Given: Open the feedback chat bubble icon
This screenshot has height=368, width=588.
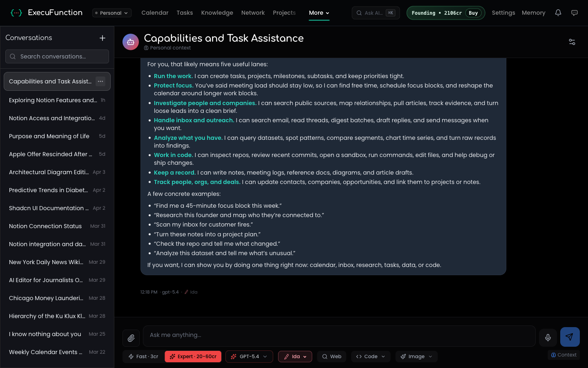Looking at the screenshot, I should click(575, 13).
